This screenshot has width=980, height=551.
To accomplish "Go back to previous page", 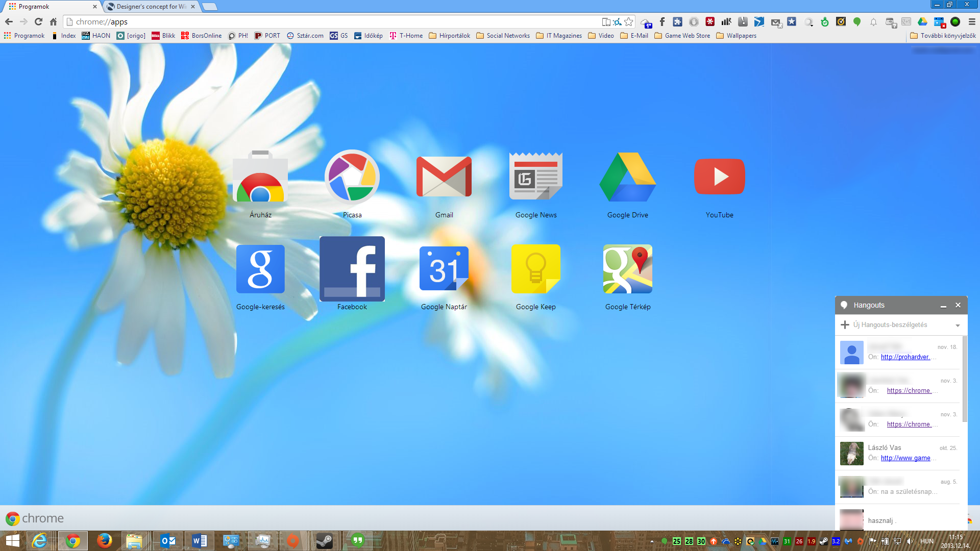I will [x=9, y=21].
